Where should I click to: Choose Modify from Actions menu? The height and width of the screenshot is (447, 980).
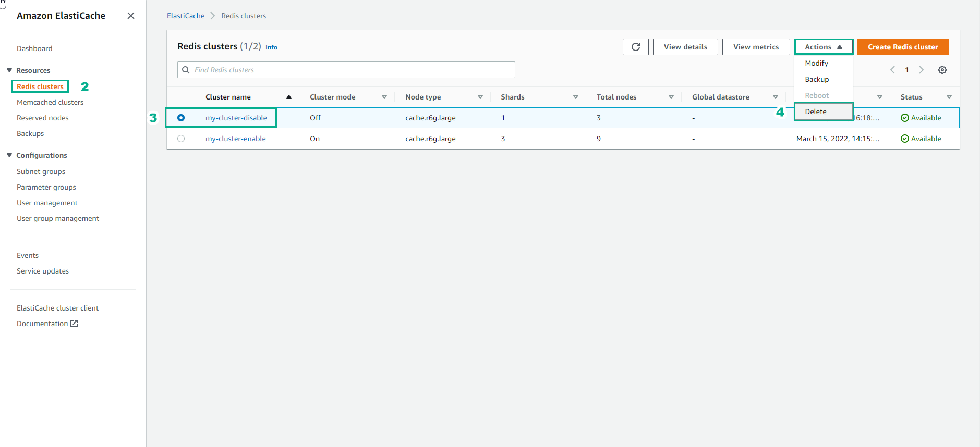pos(824,63)
